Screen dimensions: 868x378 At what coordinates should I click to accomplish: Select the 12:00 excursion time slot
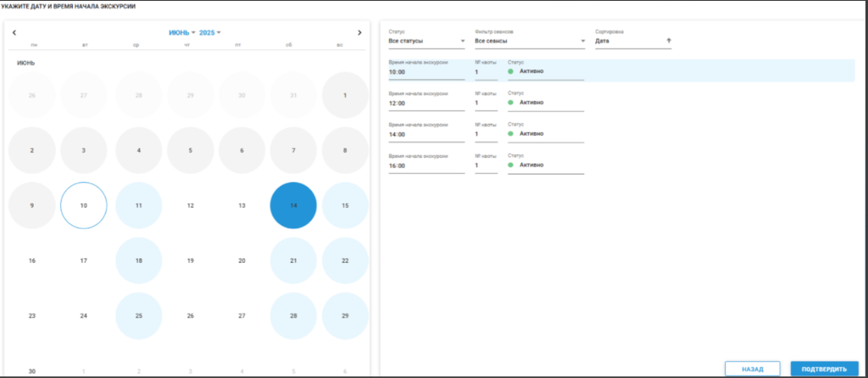coord(427,103)
